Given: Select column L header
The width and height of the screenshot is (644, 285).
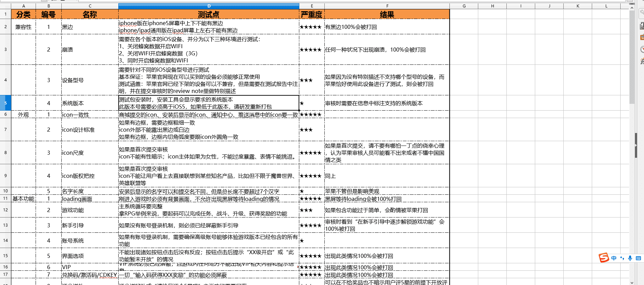Looking at the screenshot, I should 606,6.
